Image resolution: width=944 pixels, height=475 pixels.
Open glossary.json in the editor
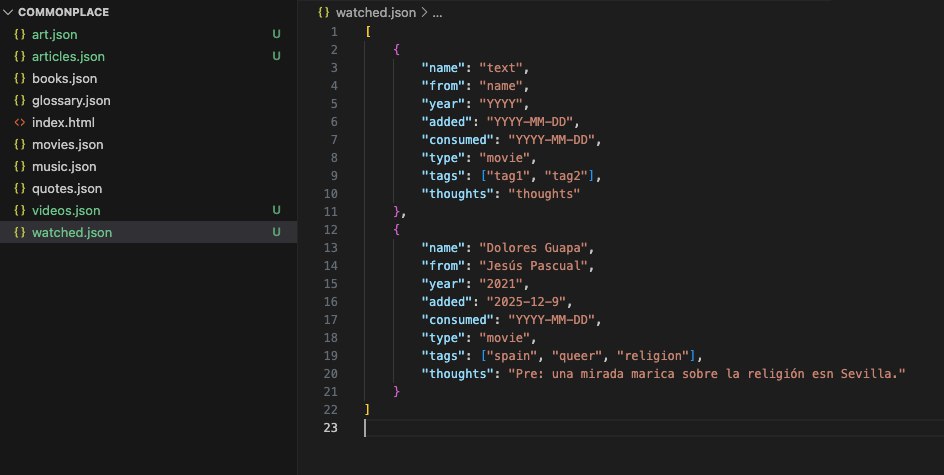(x=71, y=100)
